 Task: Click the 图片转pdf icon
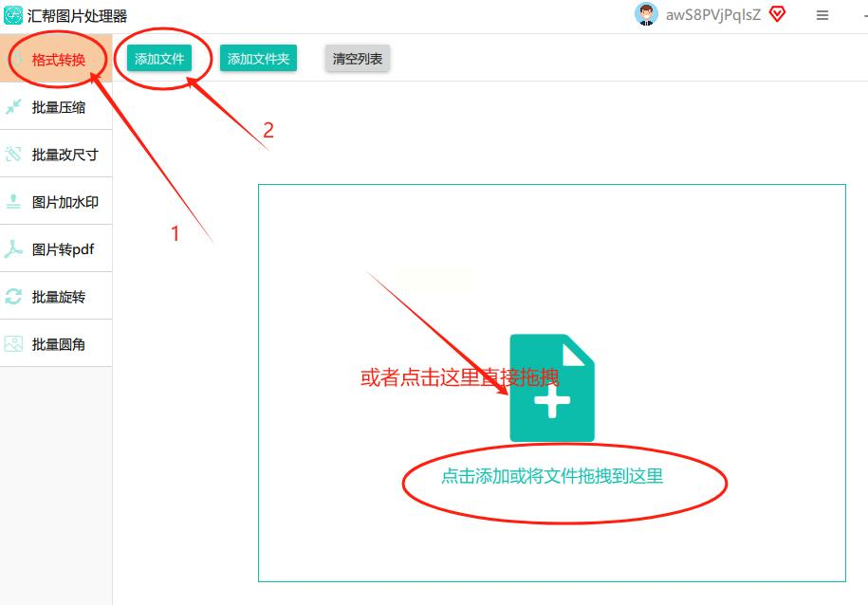[13, 249]
